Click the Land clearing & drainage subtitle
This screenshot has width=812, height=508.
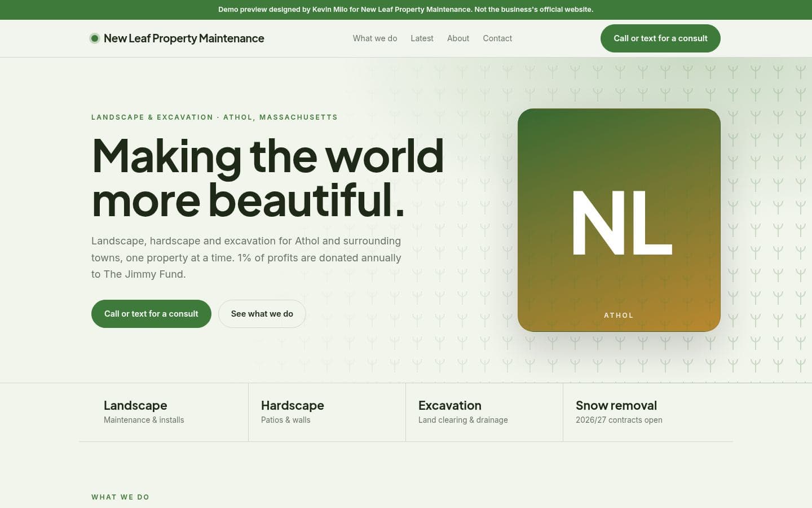pos(463,420)
